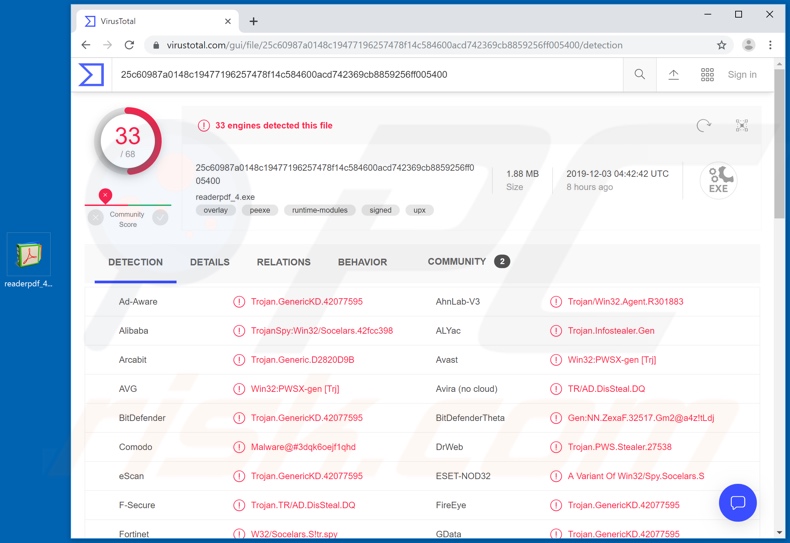Click the upx tag
Screen dimensions: 790x543
pos(420,210)
